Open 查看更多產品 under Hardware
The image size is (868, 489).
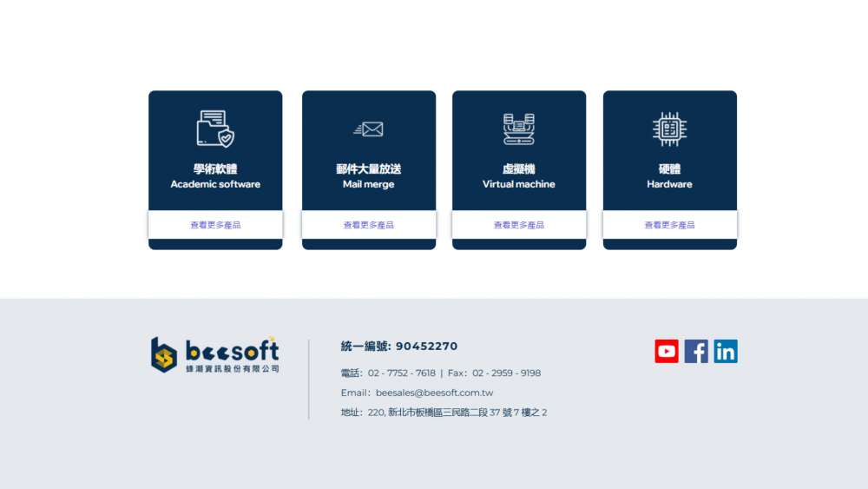[x=669, y=225]
